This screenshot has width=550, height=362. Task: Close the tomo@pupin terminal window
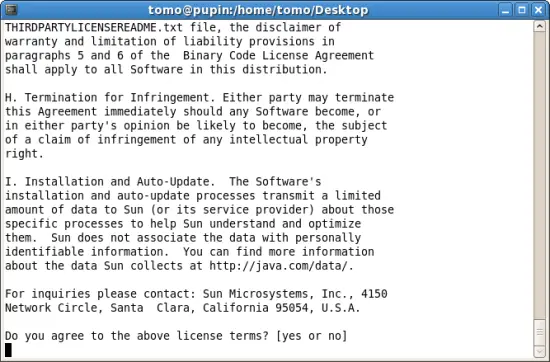pyautogui.click(x=538, y=10)
